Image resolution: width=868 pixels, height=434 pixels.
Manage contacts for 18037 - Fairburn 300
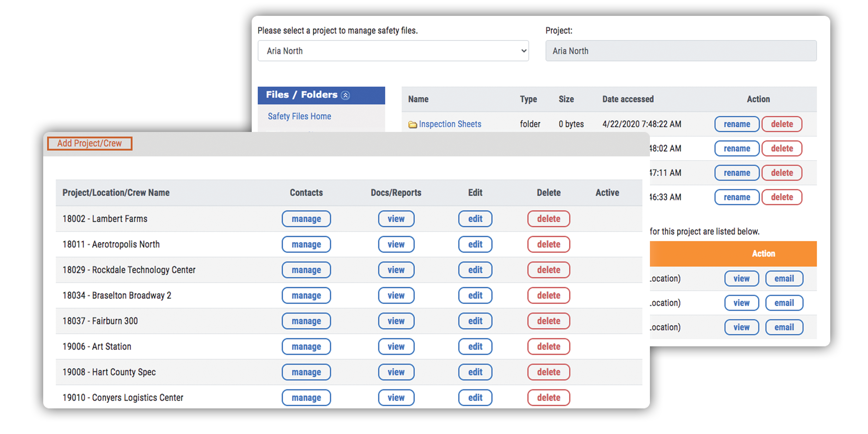point(306,321)
